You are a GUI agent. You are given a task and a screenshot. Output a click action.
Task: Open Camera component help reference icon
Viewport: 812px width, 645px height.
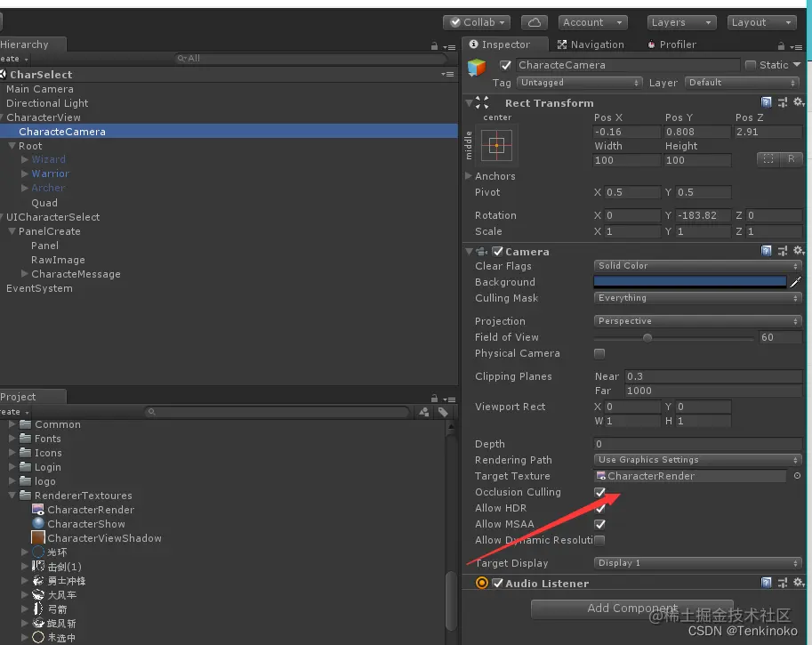click(766, 251)
